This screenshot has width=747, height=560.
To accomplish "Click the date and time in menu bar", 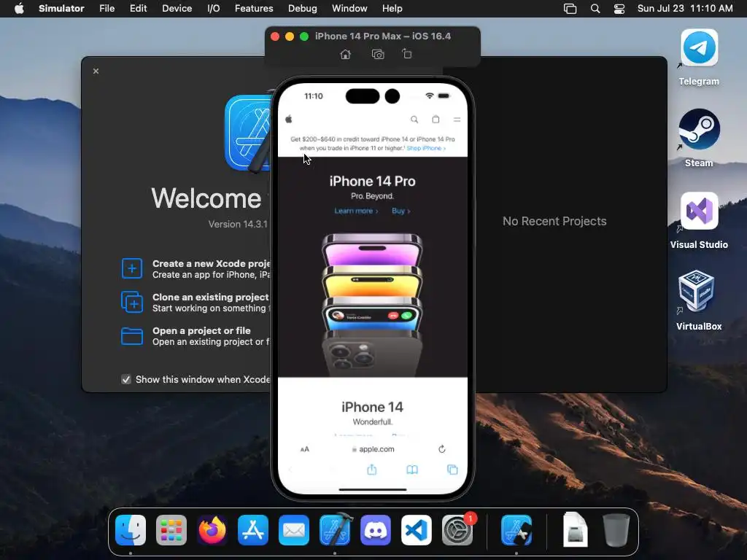I will [685, 9].
